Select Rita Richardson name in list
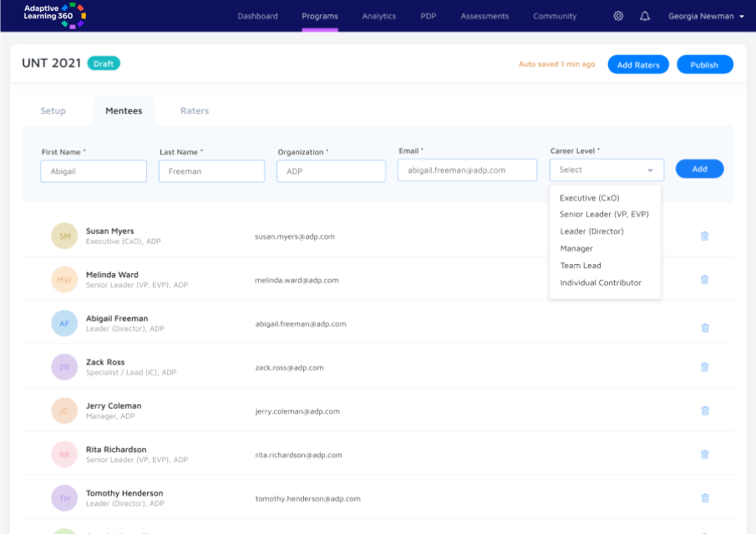 116,450
